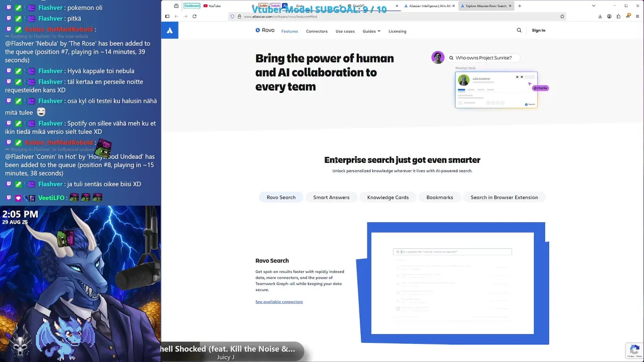Screen dimensions: 644x362
Task: Close the Atlassian Intelligence tab
Action: [453, 6]
